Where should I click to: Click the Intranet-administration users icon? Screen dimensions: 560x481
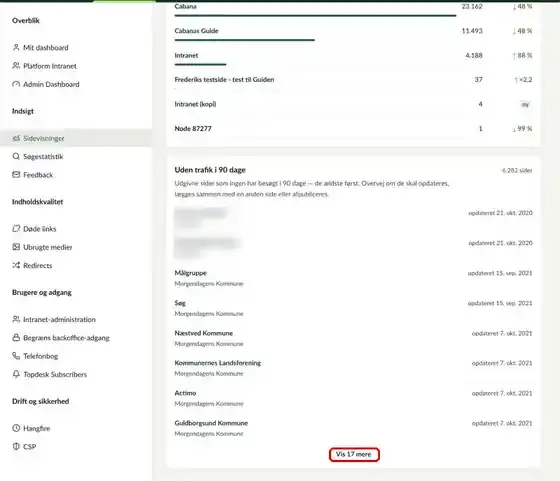(x=16, y=319)
